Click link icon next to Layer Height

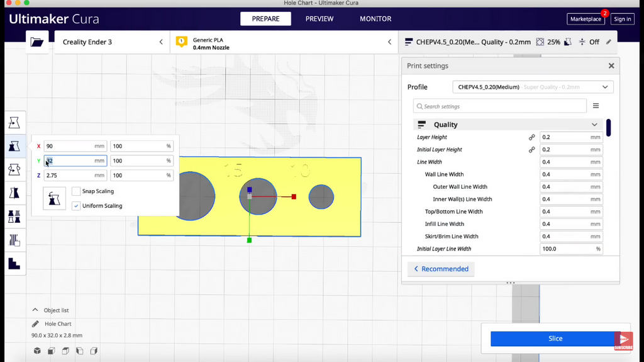click(x=532, y=137)
